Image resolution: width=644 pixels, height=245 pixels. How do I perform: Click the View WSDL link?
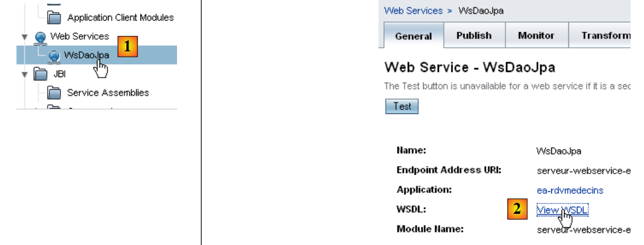(562, 210)
